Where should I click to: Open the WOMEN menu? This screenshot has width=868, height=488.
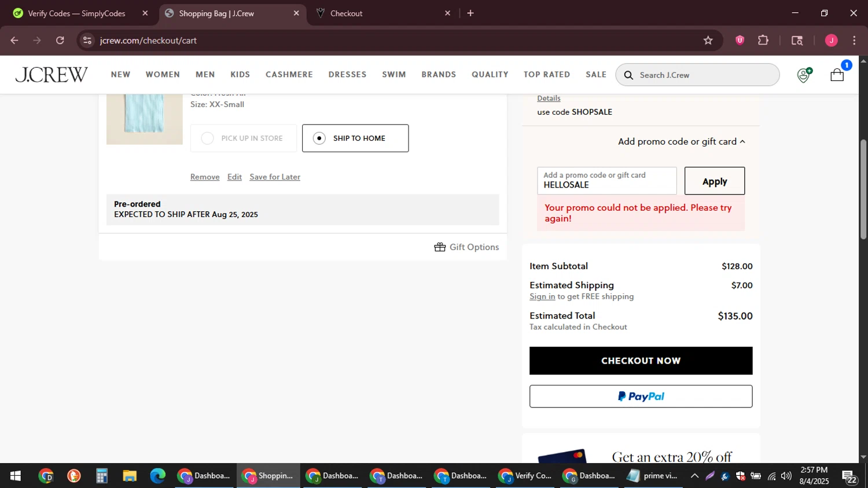point(163,75)
